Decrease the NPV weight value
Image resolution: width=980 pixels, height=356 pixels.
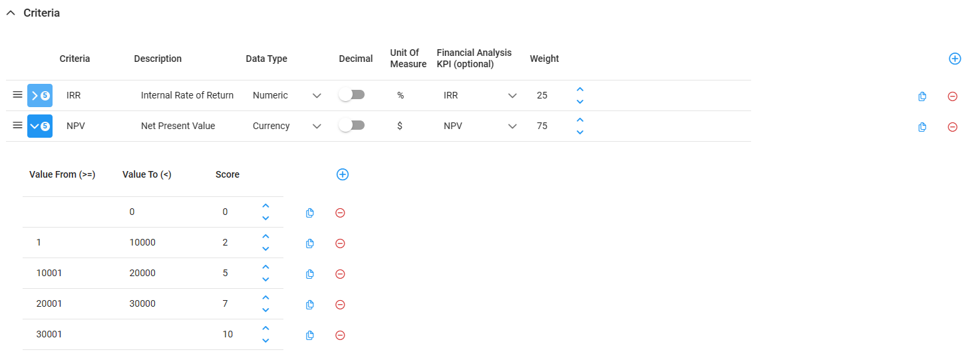[x=579, y=132]
